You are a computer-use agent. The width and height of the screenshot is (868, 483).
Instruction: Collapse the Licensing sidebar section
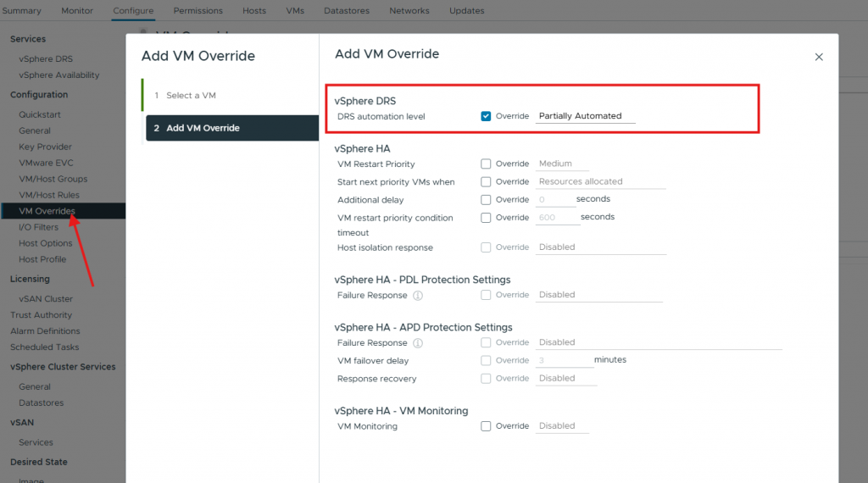[x=30, y=279]
